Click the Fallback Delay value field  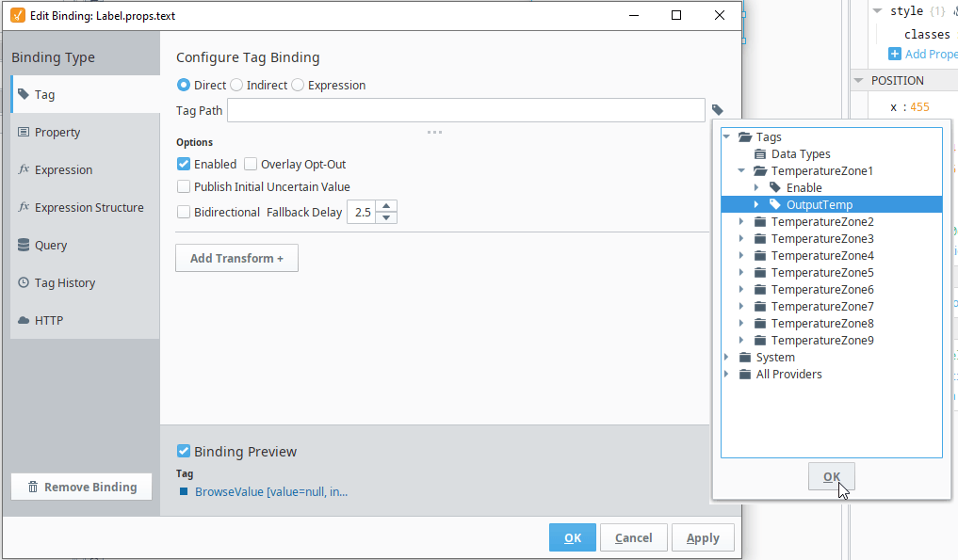(x=362, y=212)
